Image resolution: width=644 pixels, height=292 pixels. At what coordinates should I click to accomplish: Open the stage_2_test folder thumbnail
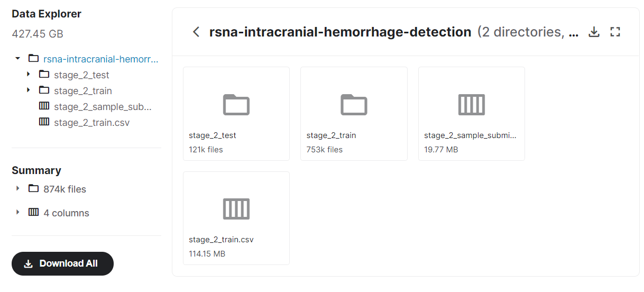(x=236, y=105)
